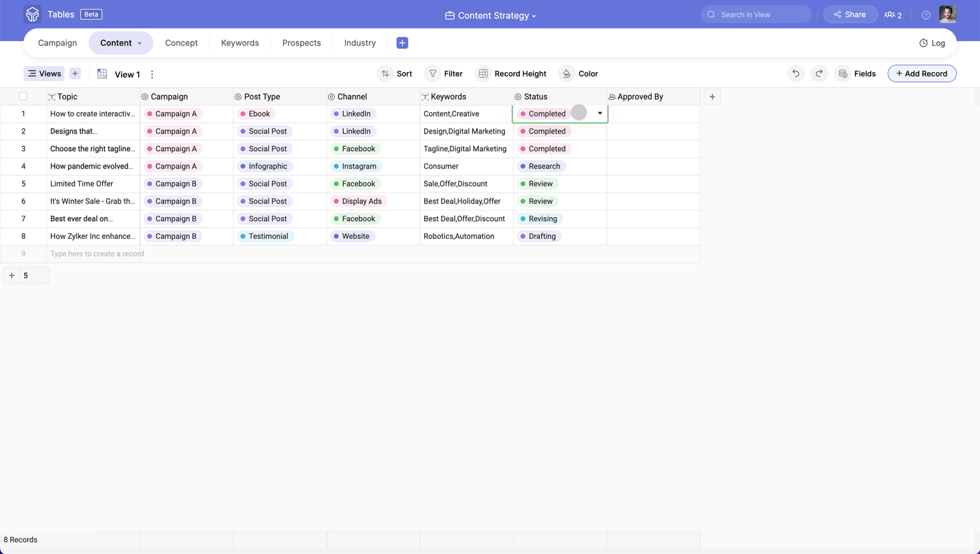
Task: Undo the last action
Action: click(x=796, y=74)
